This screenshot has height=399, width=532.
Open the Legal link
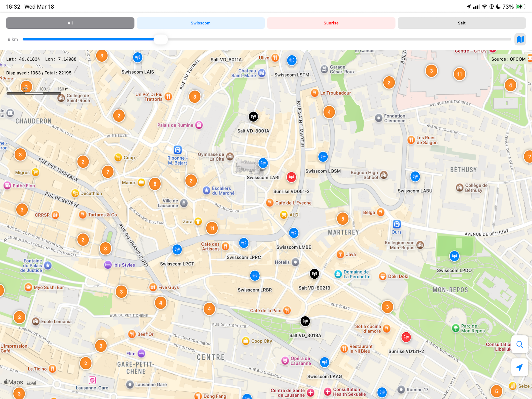click(31, 382)
